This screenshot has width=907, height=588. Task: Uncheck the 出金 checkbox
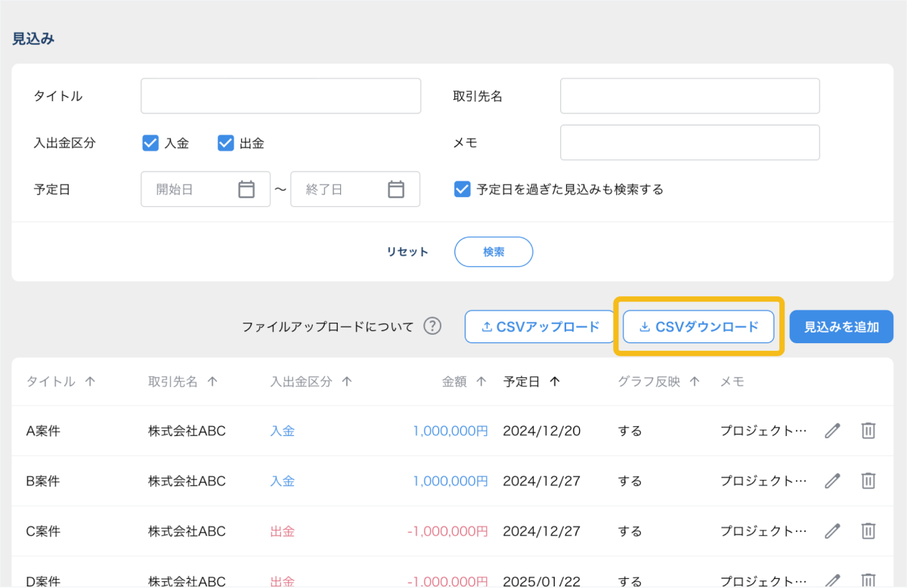(225, 143)
